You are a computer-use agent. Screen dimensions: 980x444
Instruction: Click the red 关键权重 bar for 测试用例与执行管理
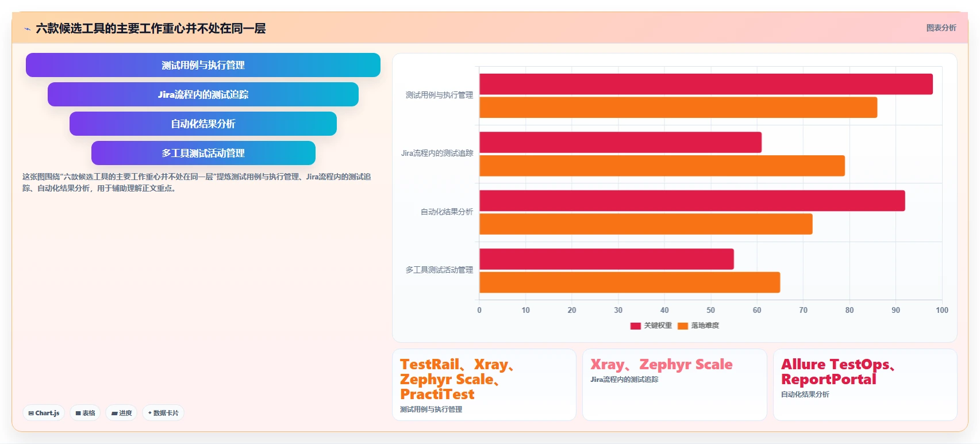706,84
